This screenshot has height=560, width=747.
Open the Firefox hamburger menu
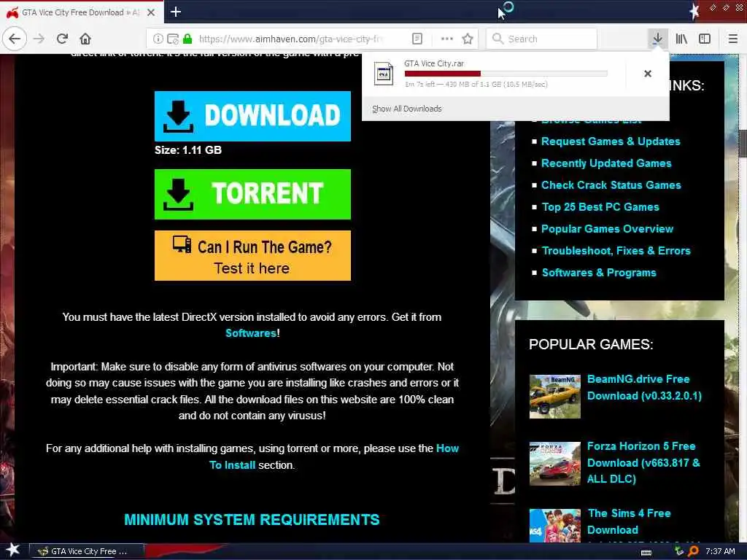(732, 39)
